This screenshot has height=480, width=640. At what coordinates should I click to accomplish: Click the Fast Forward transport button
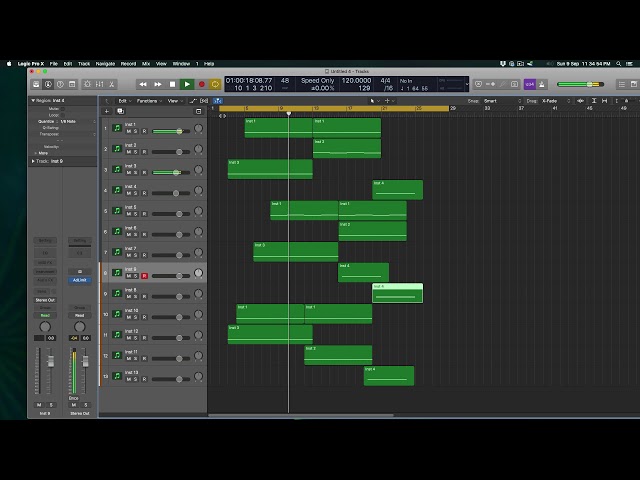pos(158,84)
